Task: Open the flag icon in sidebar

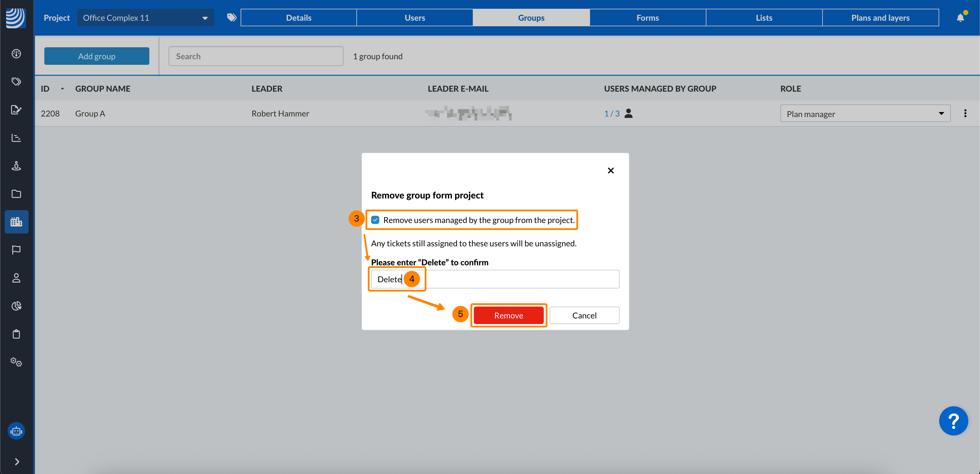Action: 16,250
